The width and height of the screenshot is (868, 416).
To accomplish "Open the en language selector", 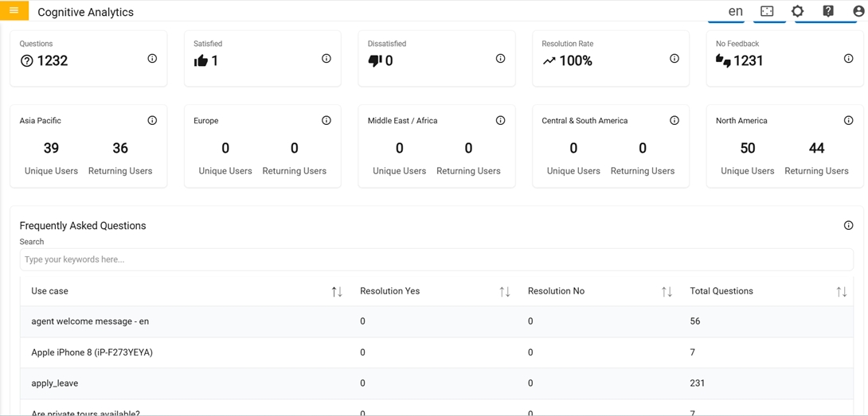I will (x=735, y=11).
